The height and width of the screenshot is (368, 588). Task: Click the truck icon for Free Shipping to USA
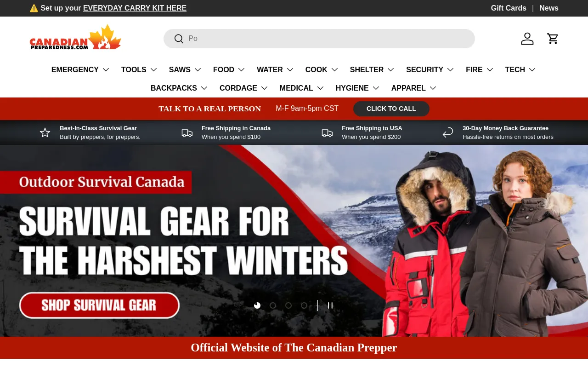(327, 133)
